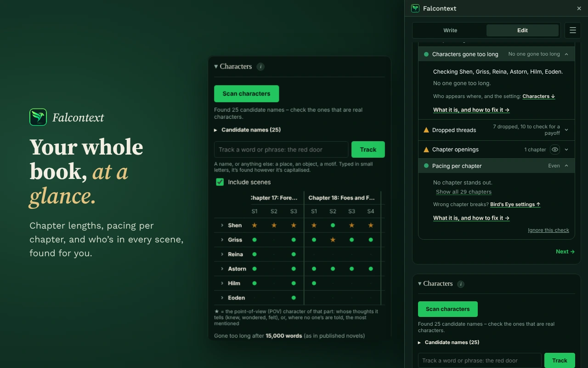Select the Edit tab

pyautogui.click(x=522, y=30)
